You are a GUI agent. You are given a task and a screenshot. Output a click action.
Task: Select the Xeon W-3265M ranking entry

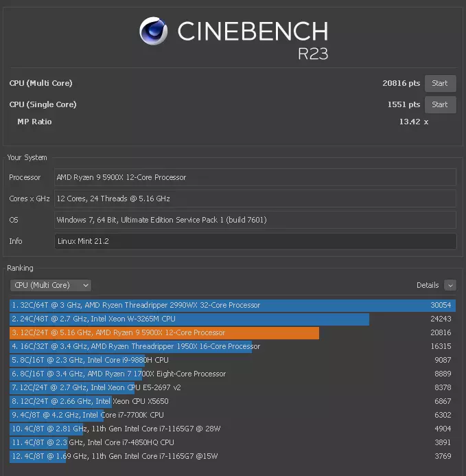233,319
